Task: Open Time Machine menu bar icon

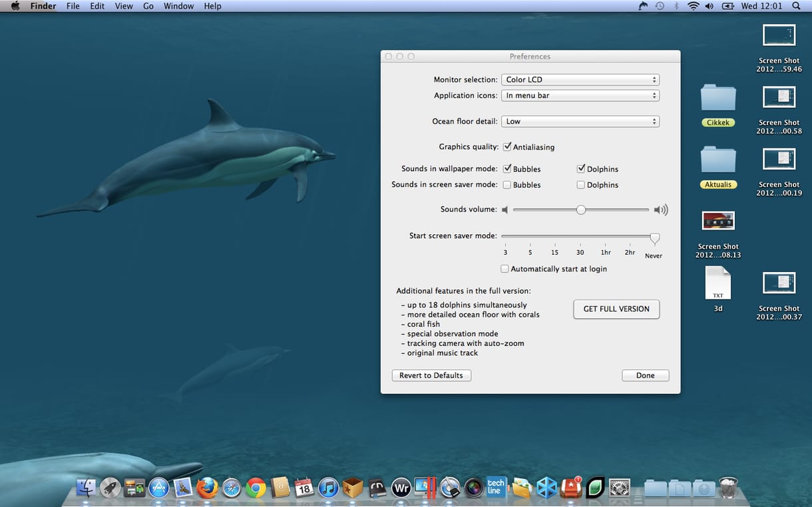Action: (x=660, y=6)
